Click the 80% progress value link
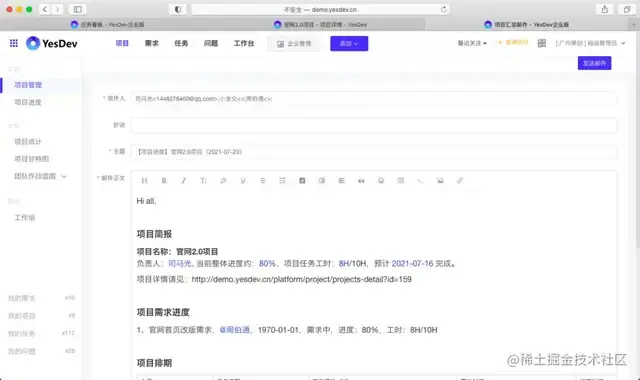Image resolution: width=640 pixels, height=380 pixels. pyautogui.click(x=267, y=264)
